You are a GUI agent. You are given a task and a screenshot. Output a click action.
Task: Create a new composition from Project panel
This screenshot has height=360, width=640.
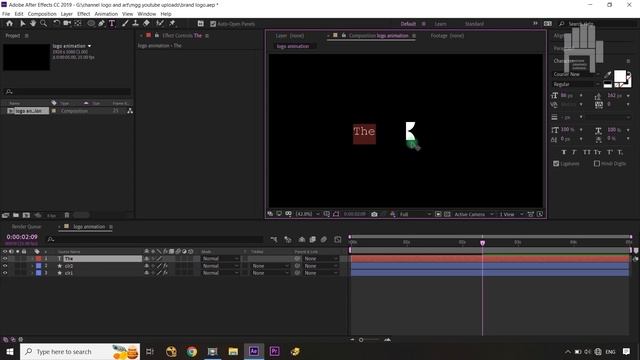click(26, 215)
